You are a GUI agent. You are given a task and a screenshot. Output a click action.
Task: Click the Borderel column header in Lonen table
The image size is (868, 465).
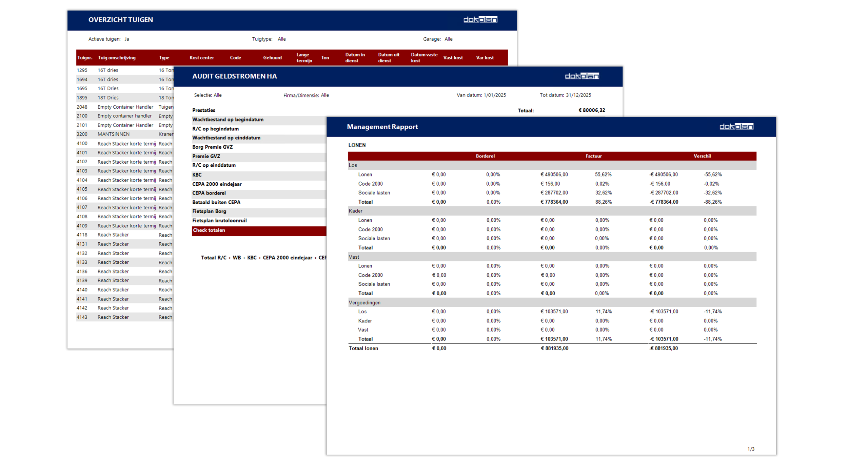(x=485, y=156)
